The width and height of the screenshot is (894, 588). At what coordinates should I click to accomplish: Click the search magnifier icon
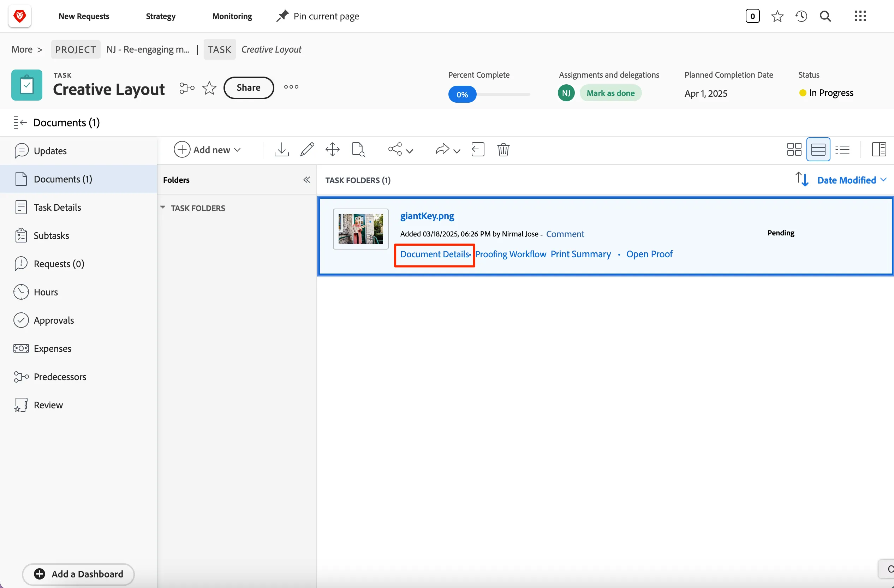(825, 16)
